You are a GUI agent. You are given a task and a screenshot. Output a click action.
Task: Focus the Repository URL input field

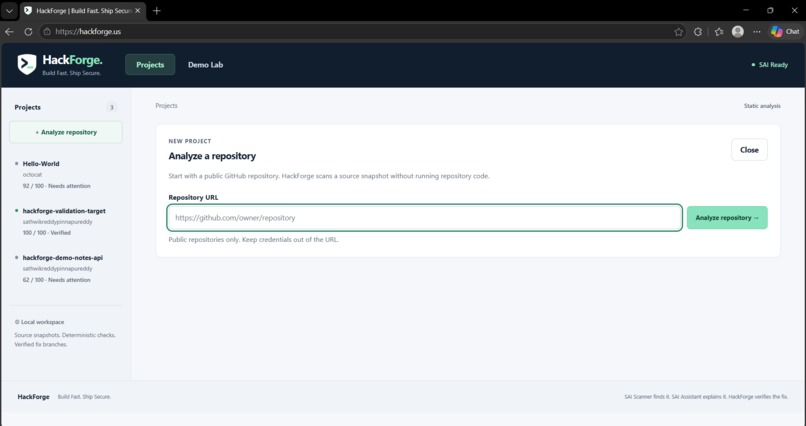tap(425, 218)
